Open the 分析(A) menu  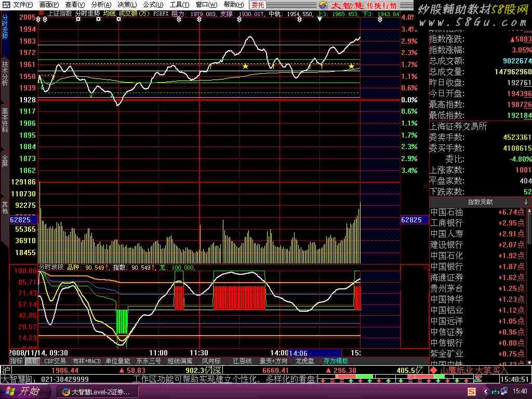pyautogui.click(x=101, y=5)
